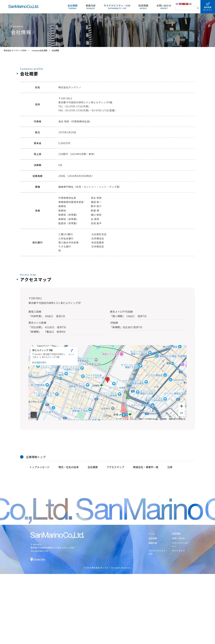Click the Google logo on the map
Image resolution: width=215 pixels, height=644 pixels.
click(107, 416)
